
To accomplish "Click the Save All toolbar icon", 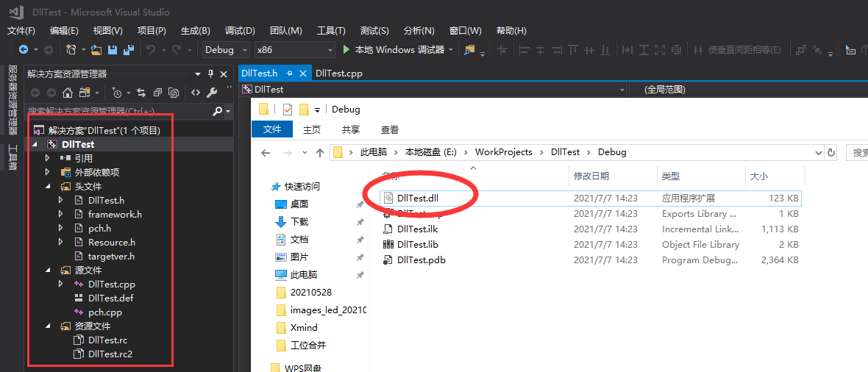I will 129,50.
